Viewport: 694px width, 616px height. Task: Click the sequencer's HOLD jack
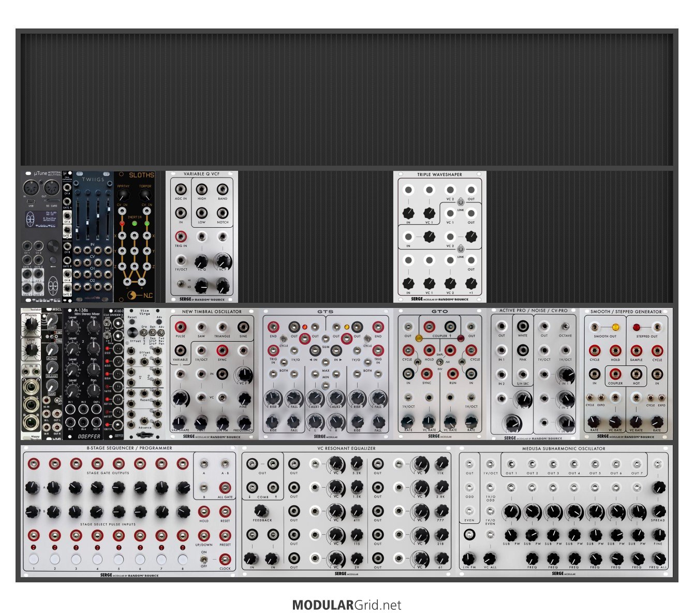tap(204, 511)
